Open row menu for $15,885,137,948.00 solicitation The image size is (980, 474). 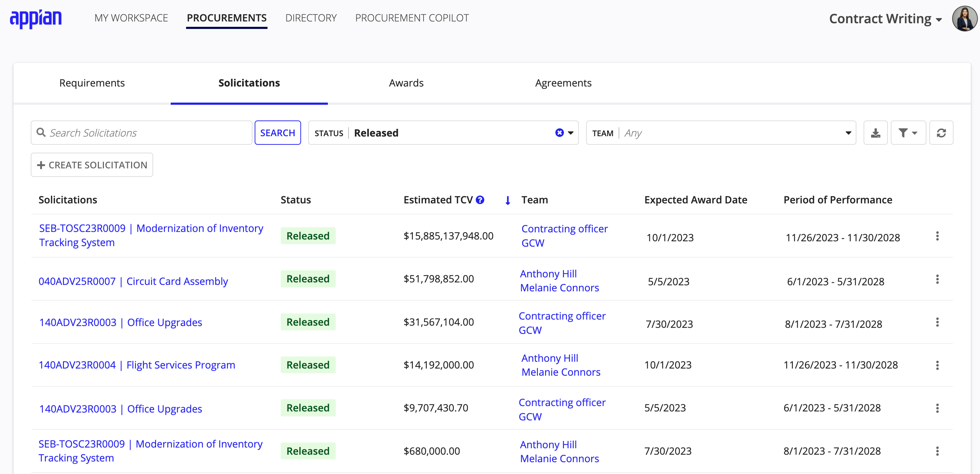coord(937,236)
